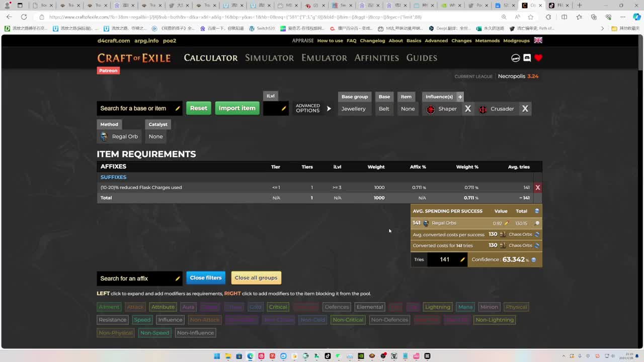Open the Affinities tab
The width and height of the screenshot is (644, 362).
(x=376, y=58)
